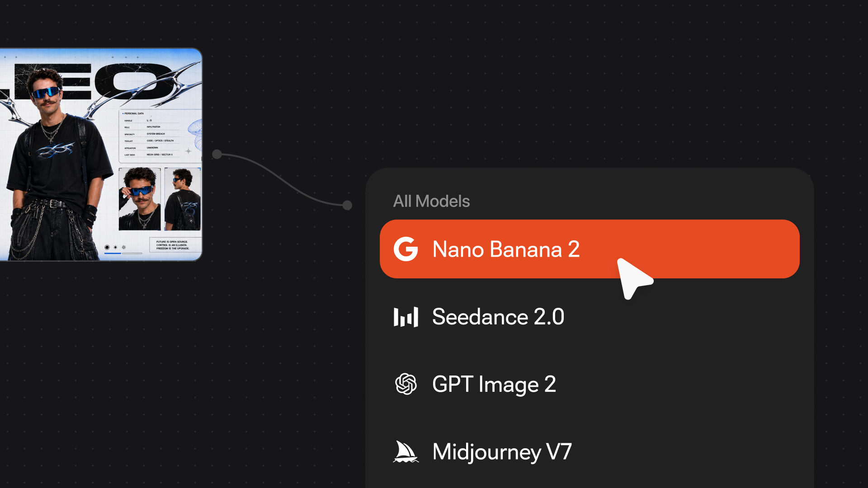Click the side-profile photo of the man
The height and width of the screenshot is (488, 868).
[183, 199]
